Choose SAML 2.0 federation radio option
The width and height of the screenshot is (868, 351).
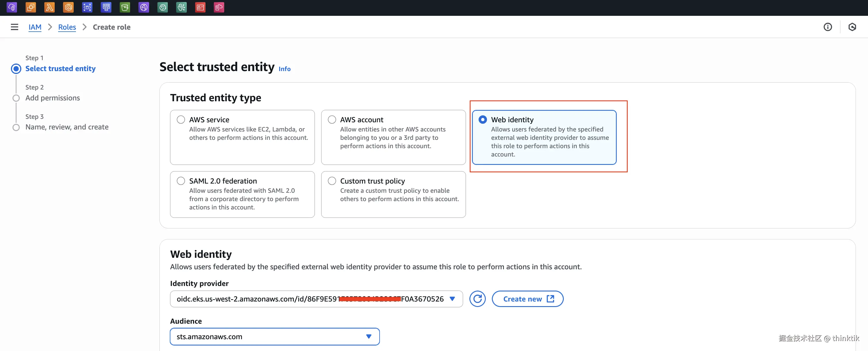(x=181, y=181)
